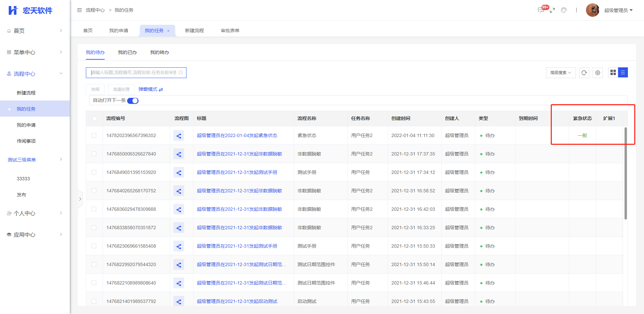
Task: Open the message notifications icon with 99+ badge
Action: (541, 10)
